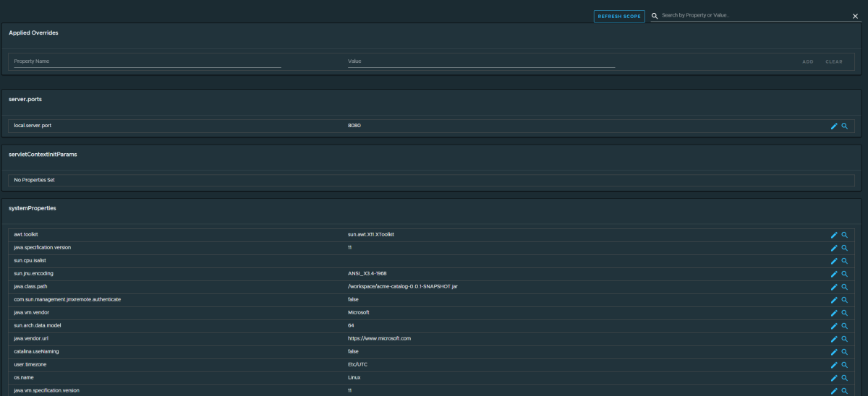Screen dimensions: 868x396
Task: Edit the java.class.path property value
Action: (x=834, y=287)
